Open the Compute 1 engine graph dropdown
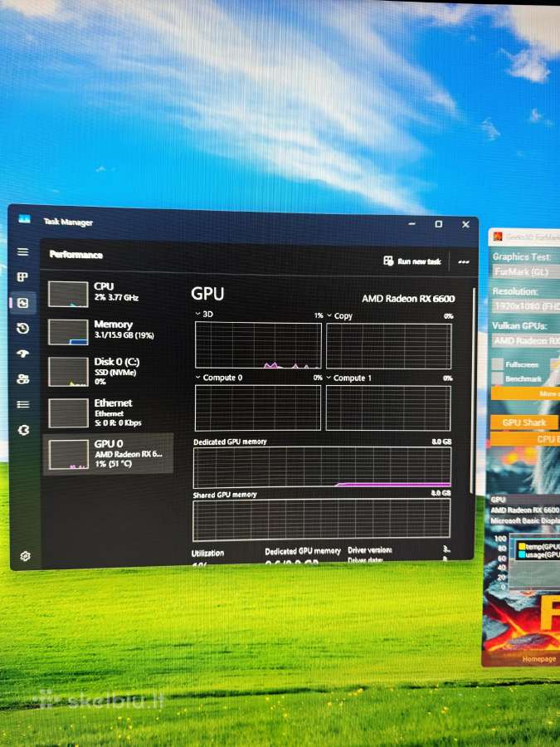Screen dimensions: 560x747 (329, 378)
